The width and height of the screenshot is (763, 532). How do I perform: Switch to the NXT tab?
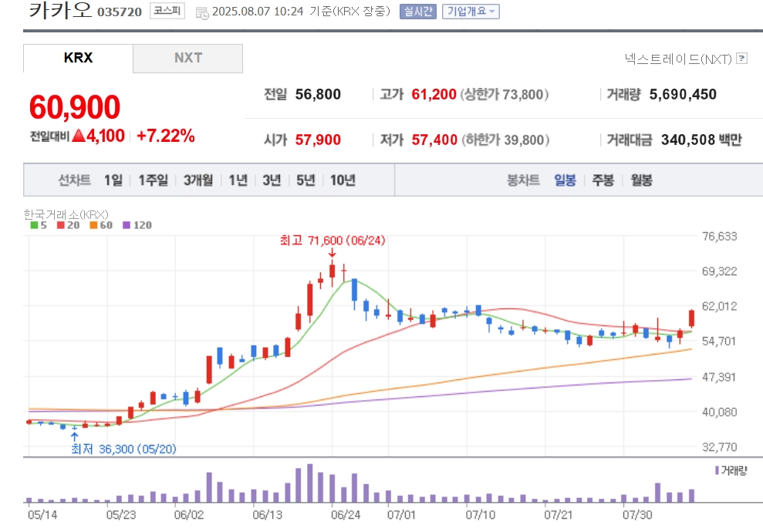point(187,58)
